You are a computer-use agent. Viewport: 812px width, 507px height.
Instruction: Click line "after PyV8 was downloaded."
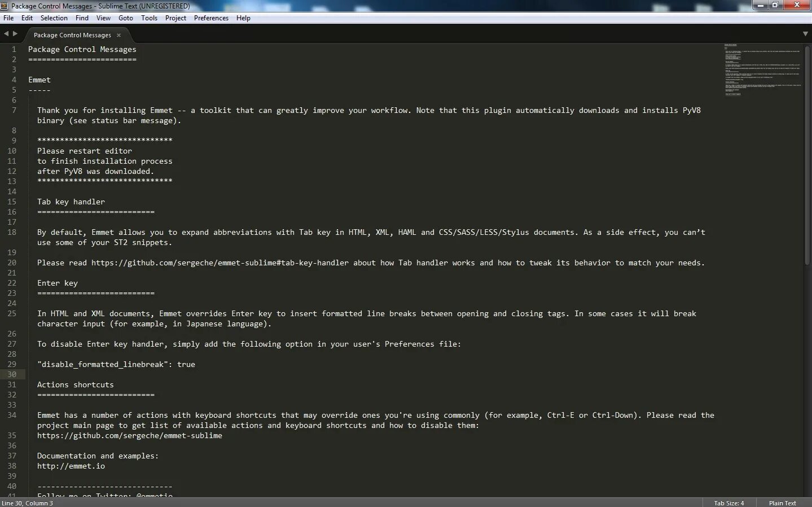point(96,171)
